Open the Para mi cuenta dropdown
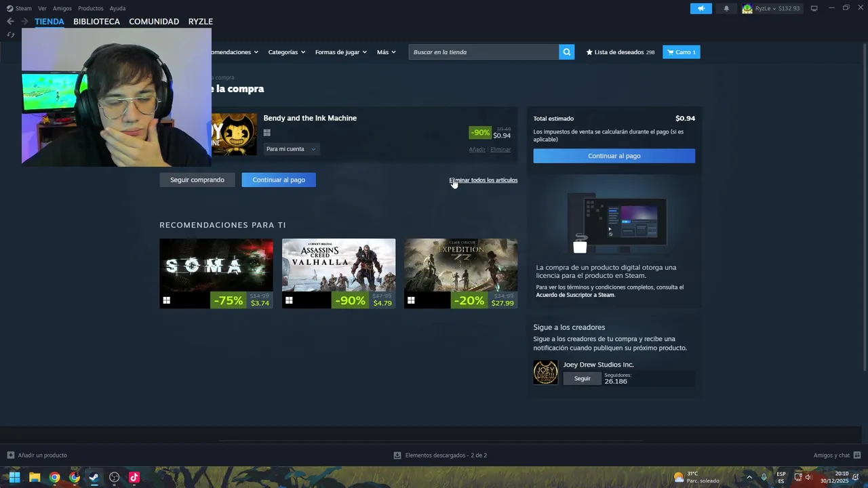This screenshot has width=868, height=488. (x=291, y=149)
